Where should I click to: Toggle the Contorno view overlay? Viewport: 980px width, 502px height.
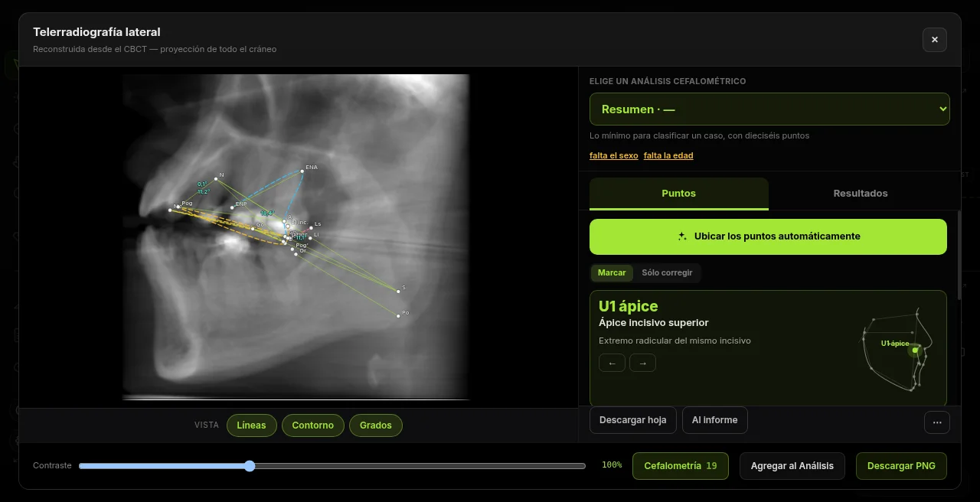coord(312,425)
